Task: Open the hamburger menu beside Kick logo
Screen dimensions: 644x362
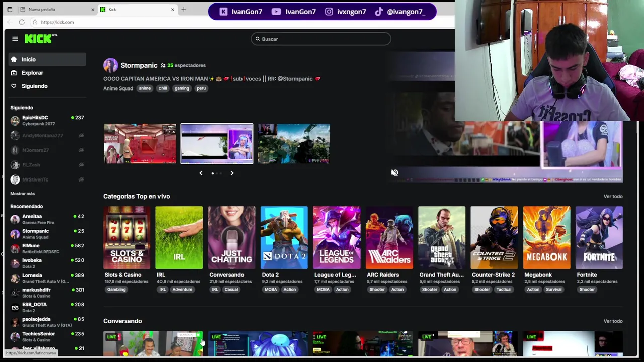Action: (x=15, y=39)
